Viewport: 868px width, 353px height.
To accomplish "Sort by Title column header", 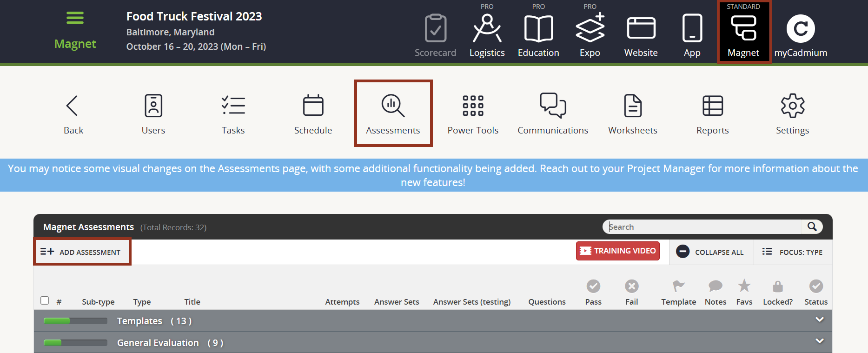I will pos(192,302).
